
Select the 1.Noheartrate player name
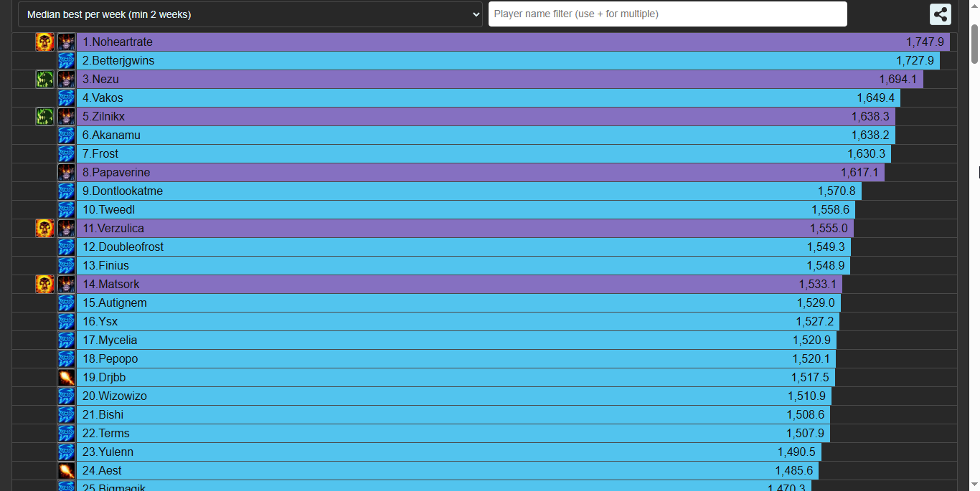tap(118, 42)
